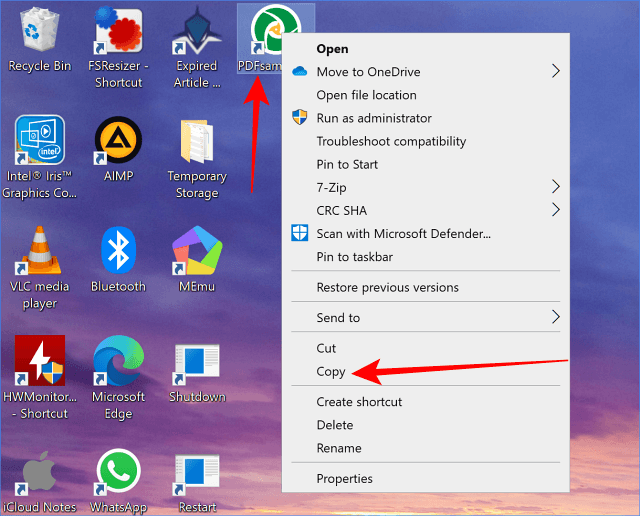Expand the 7-Zip submenu arrow
Screen dimensions: 640x516
(555, 187)
